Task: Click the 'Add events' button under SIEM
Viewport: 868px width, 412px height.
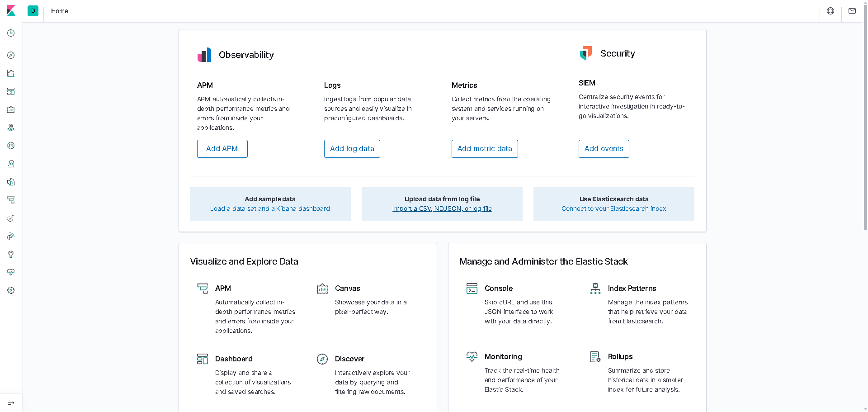Action: 604,148
